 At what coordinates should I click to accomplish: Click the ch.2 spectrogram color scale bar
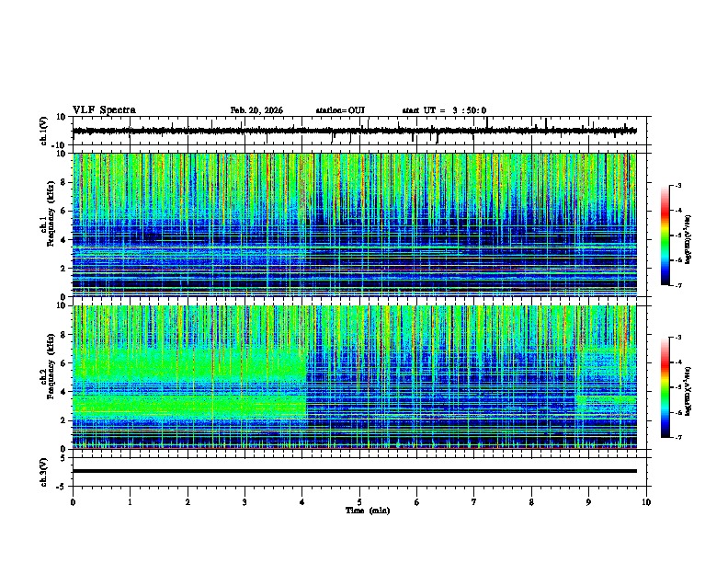click(x=665, y=387)
